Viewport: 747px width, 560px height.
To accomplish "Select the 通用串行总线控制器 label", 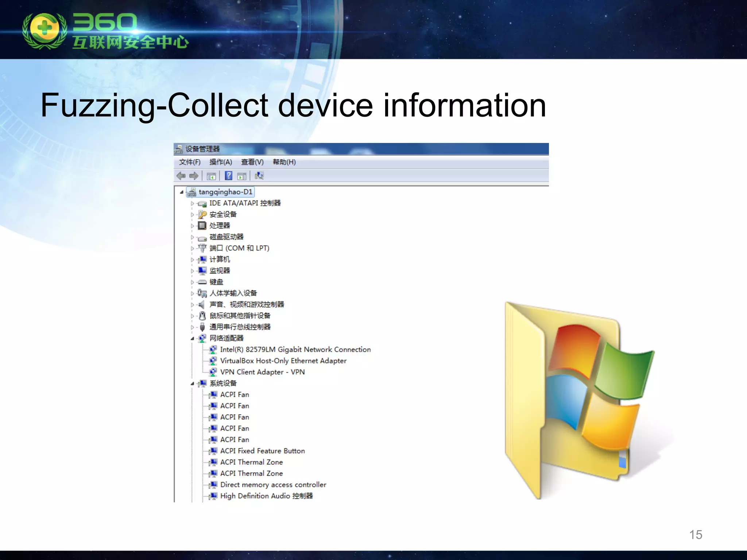I will tap(240, 327).
